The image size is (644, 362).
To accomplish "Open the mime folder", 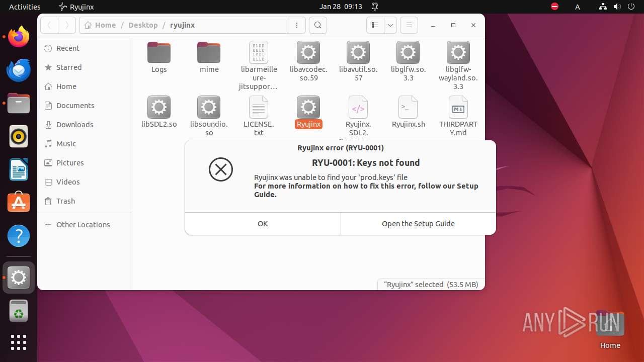I will click(209, 53).
